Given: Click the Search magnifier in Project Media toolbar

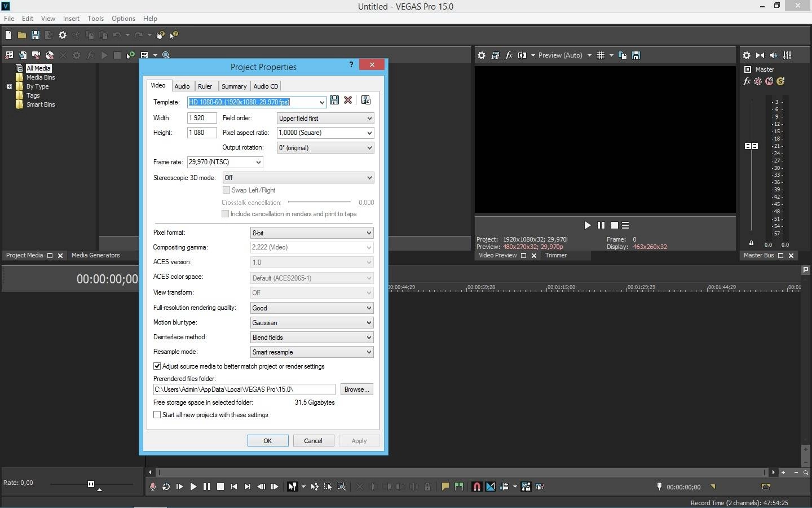Looking at the screenshot, I should 166,55.
